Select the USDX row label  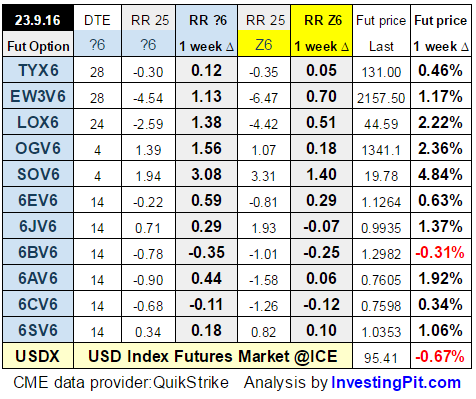(38, 356)
